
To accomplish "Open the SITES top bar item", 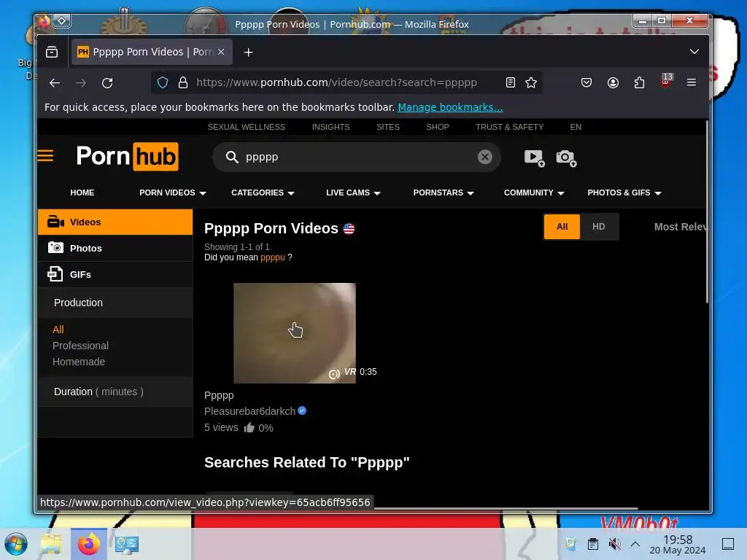I will coord(388,127).
